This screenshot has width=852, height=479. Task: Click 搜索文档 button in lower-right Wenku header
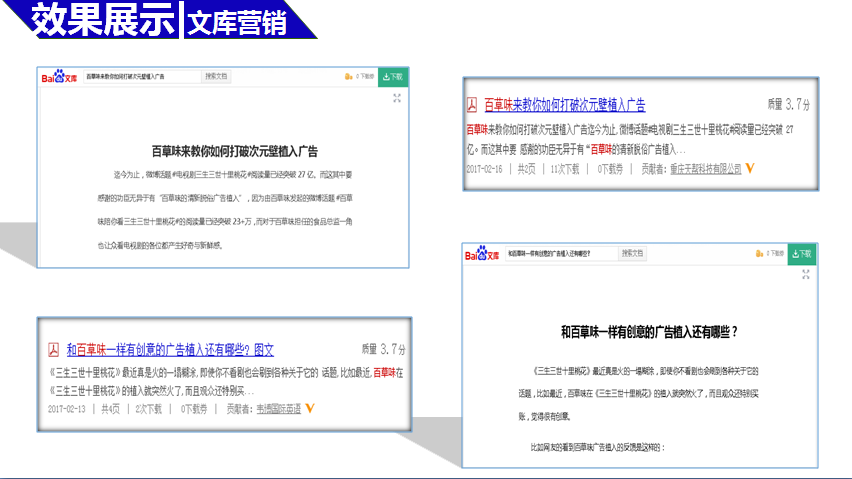[632, 254]
